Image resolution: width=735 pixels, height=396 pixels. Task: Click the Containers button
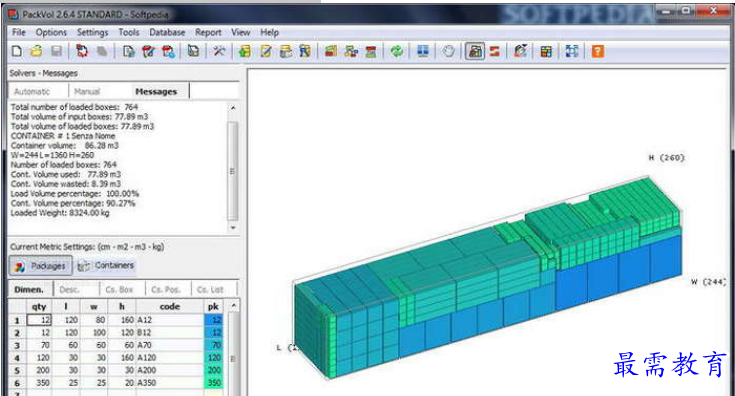106,266
